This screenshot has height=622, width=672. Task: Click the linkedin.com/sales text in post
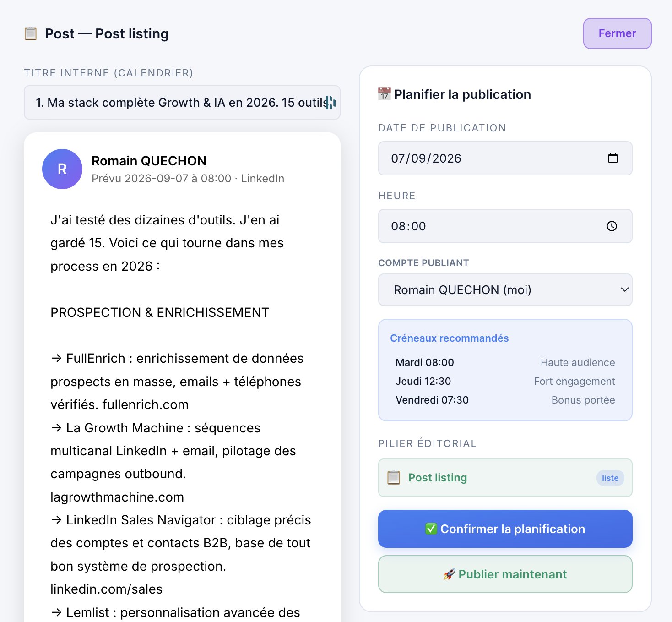pos(107,589)
